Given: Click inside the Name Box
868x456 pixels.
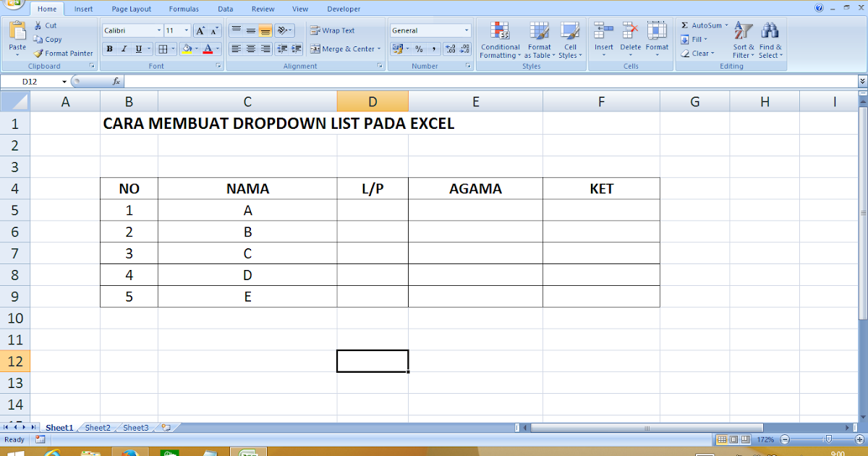Looking at the screenshot, I should (x=29, y=81).
